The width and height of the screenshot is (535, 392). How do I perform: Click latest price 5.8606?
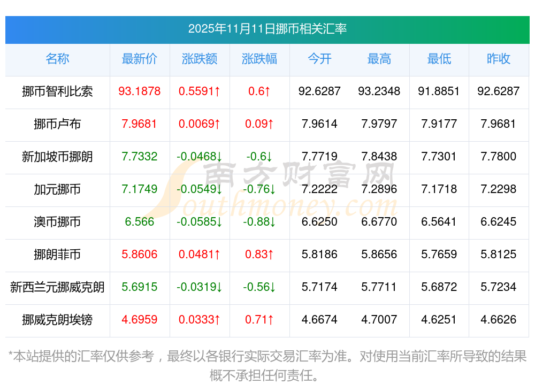140,254
